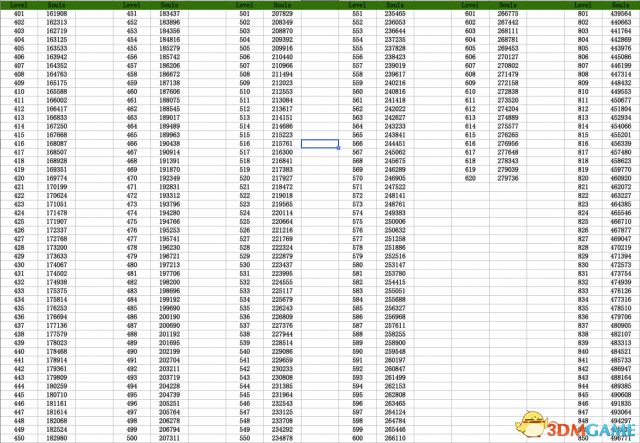Click level cell 820
640x443 pixels.
coord(583,178)
